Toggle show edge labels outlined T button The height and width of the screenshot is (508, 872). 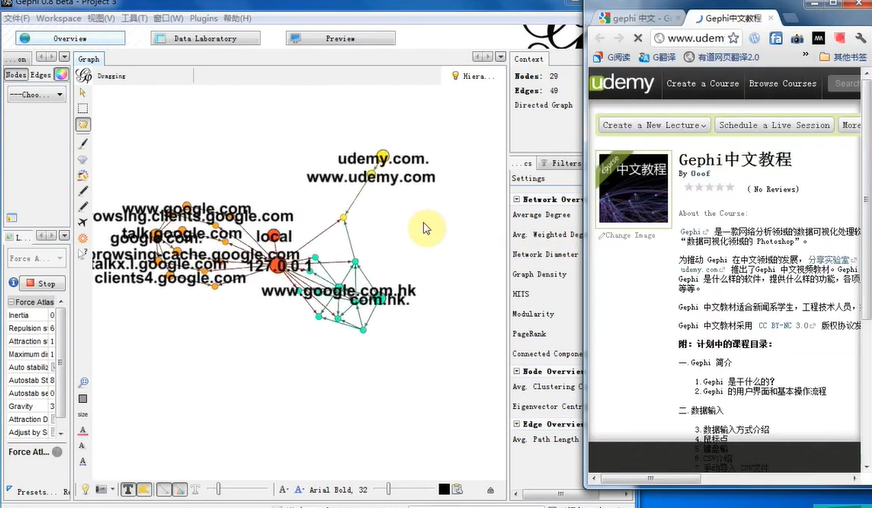pyautogui.click(x=195, y=489)
